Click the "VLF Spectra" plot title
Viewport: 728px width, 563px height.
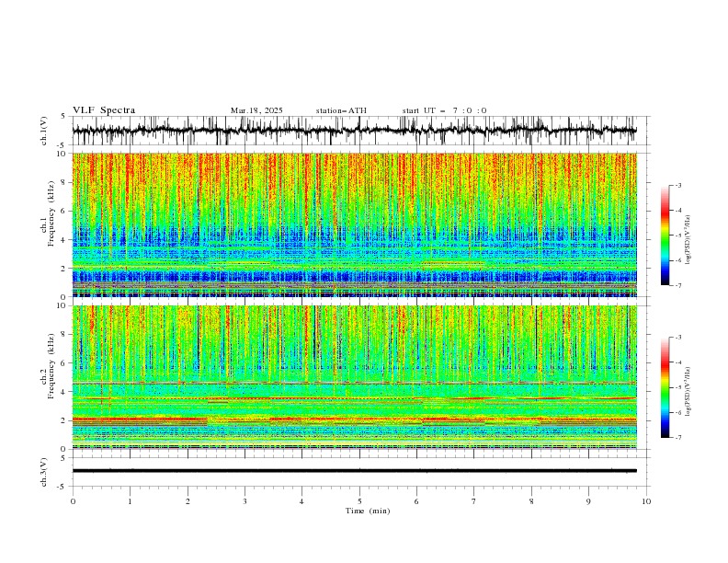(x=104, y=110)
